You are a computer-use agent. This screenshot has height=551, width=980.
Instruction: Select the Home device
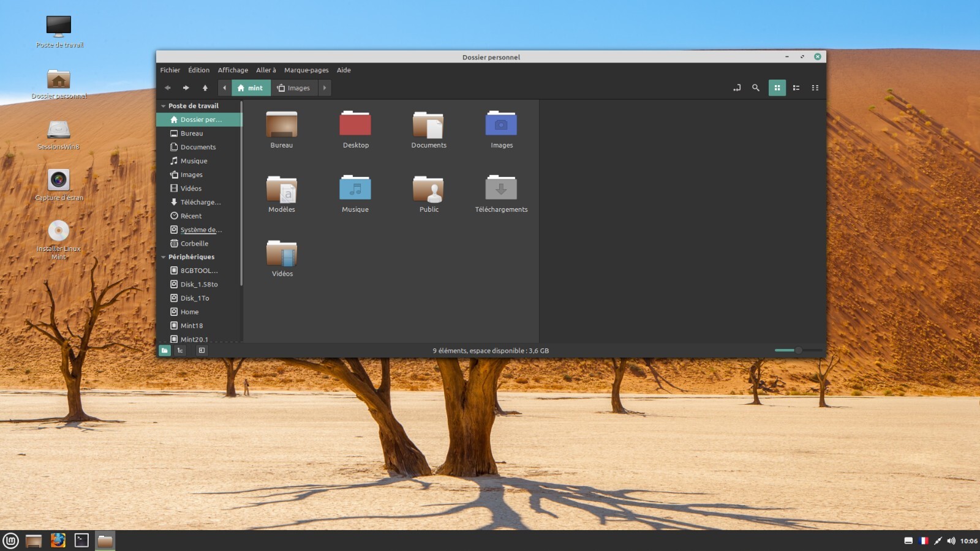[x=199, y=312]
